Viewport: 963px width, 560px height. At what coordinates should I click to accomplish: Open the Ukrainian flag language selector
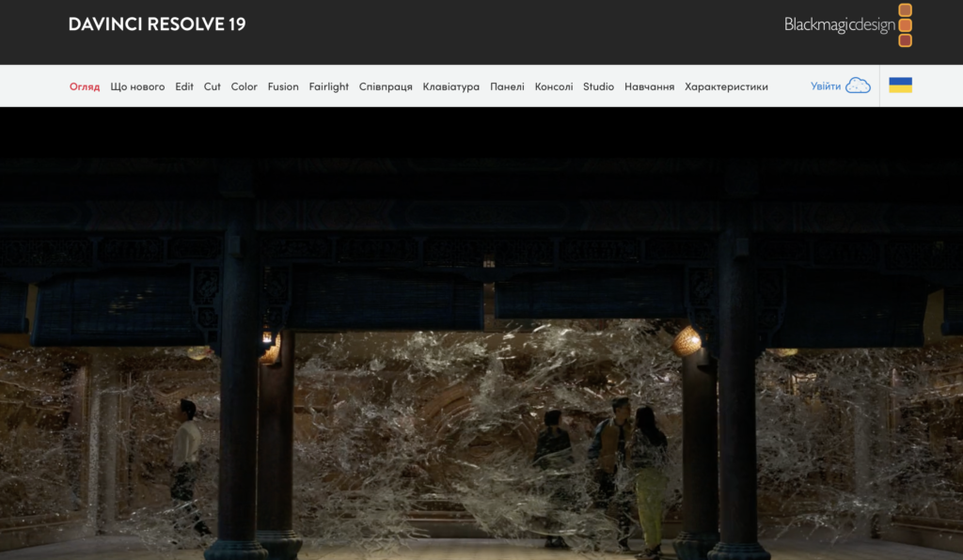click(x=900, y=86)
